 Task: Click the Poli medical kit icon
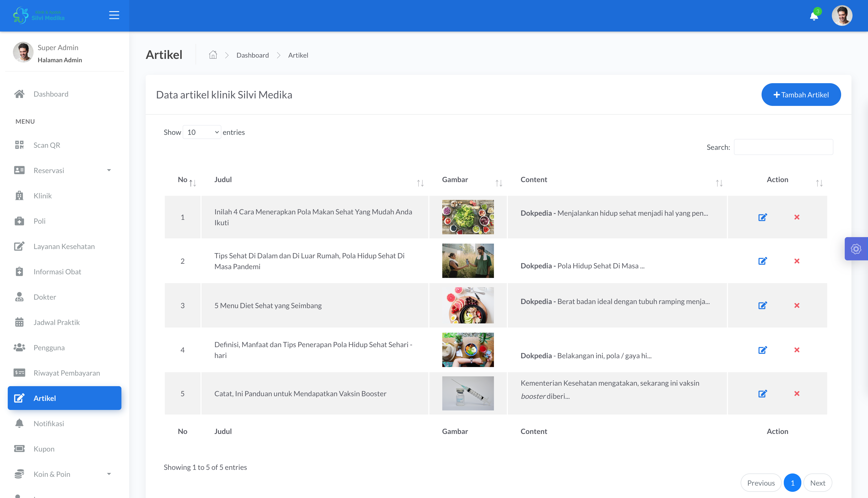point(19,221)
